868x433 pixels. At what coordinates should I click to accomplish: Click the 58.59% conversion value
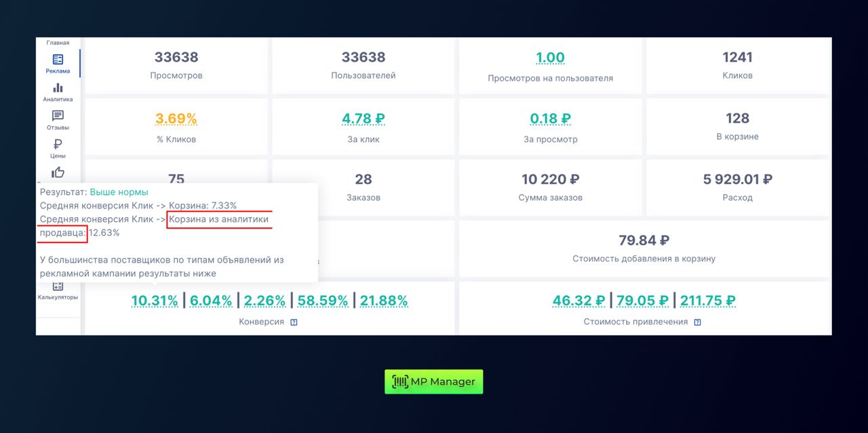pyautogui.click(x=323, y=301)
